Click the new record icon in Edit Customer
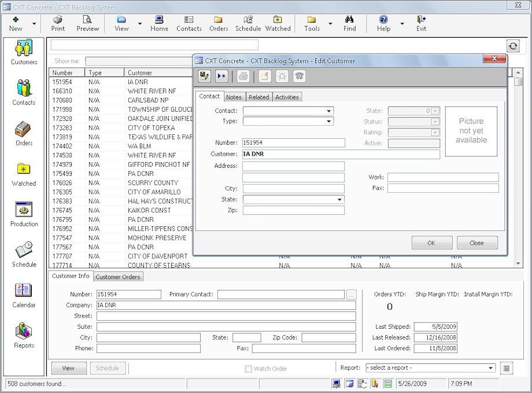 click(221, 76)
